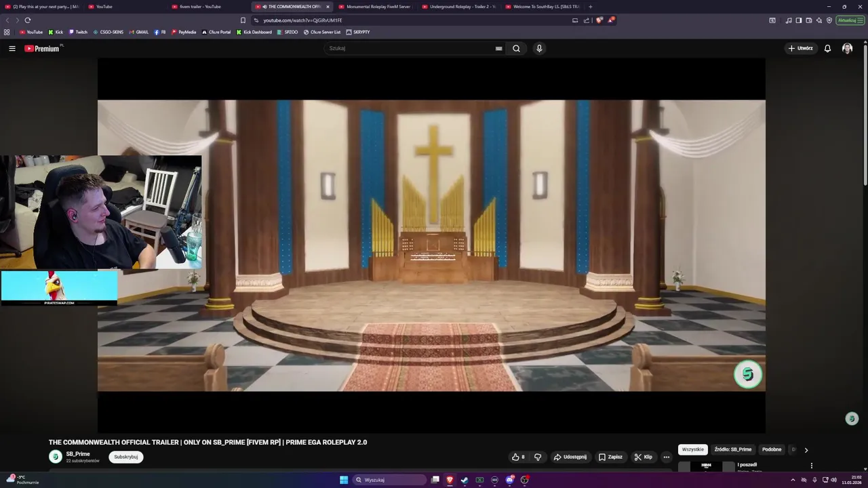868x488 pixels.
Task: Click the SB channel watermark on video
Action: (x=748, y=374)
